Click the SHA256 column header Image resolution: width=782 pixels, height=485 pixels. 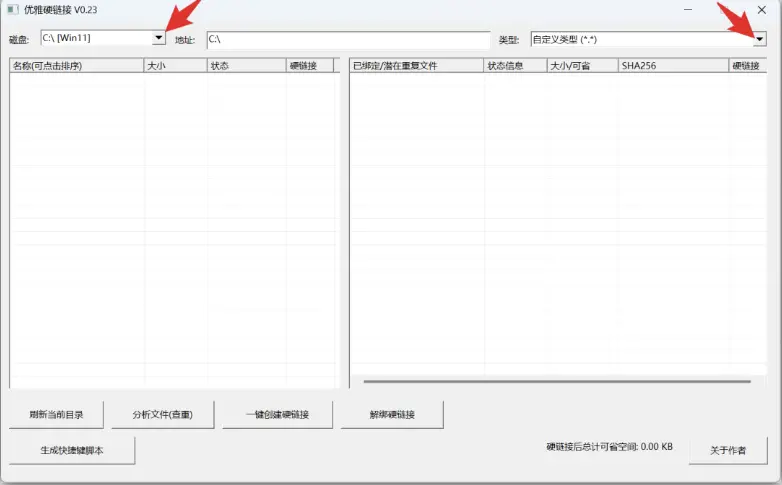(673, 65)
